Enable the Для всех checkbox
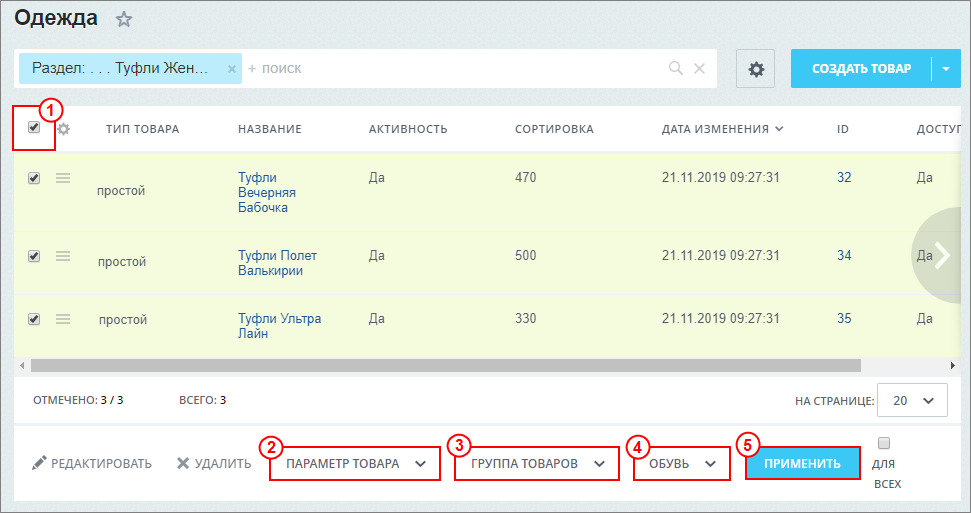This screenshot has height=513, width=971. point(883,443)
